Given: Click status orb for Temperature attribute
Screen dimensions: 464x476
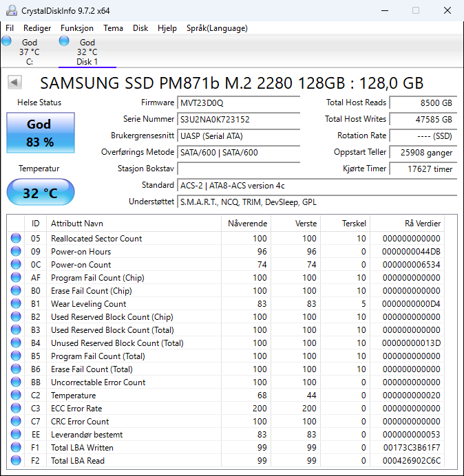Looking at the screenshot, I should (x=16, y=395).
